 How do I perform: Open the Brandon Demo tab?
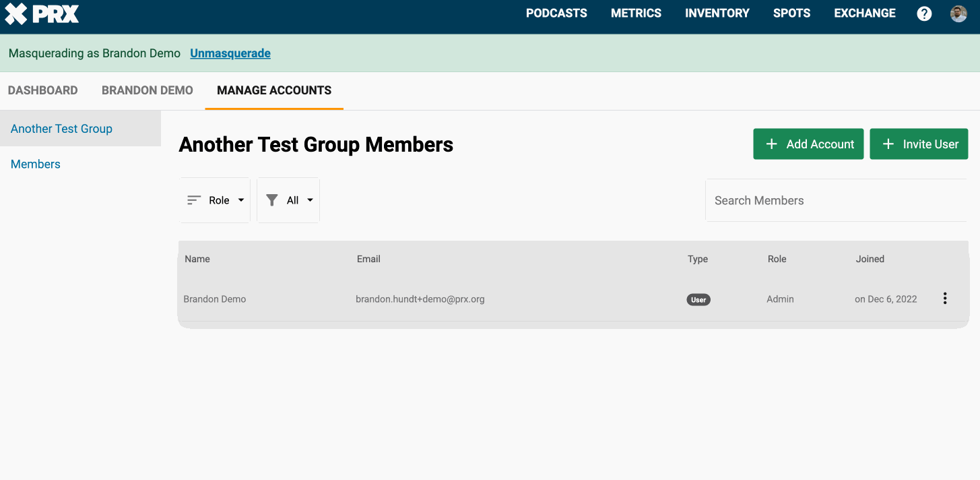[147, 90]
